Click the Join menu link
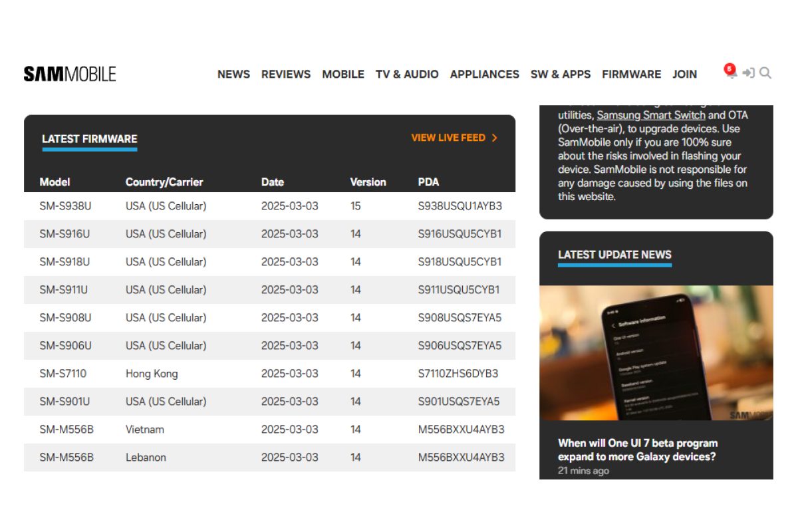The image size is (798, 532). tap(684, 74)
